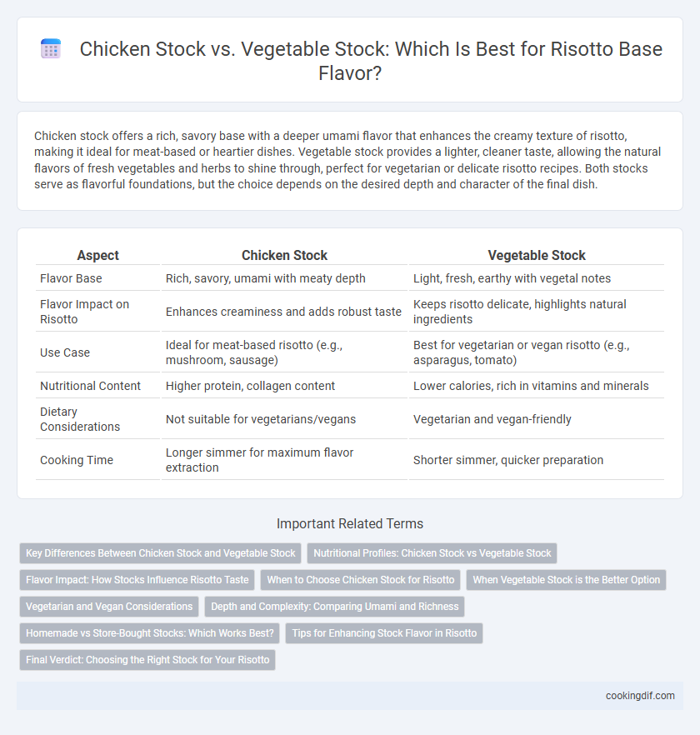Open Final Verdict: Choosing the Right Stock tag
Image resolution: width=700 pixels, height=735 pixels.
point(147,660)
